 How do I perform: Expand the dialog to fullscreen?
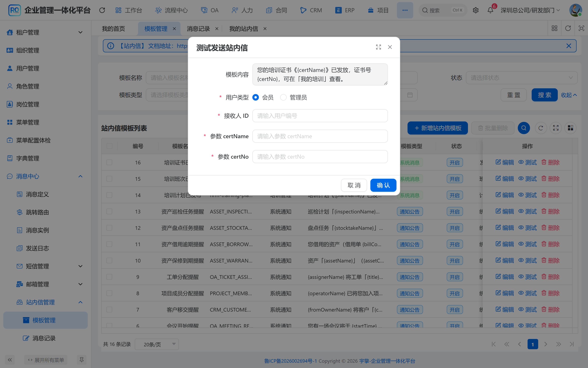(x=378, y=47)
